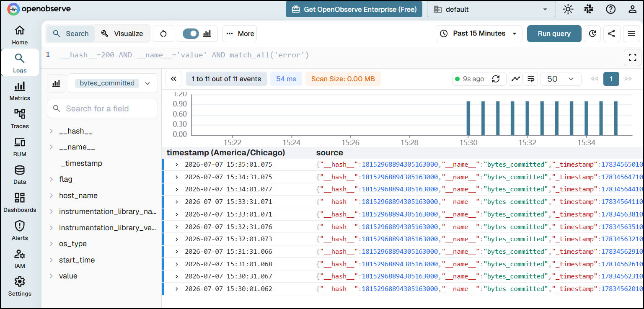Open the More menu
The image size is (644, 309).
tap(240, 33)
